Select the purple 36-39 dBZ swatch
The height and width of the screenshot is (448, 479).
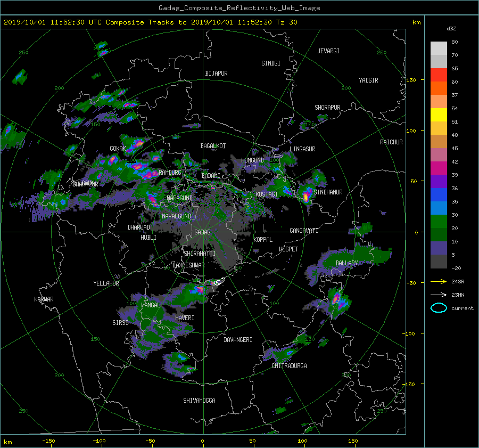pyautogui.click(x=439, y=182)
